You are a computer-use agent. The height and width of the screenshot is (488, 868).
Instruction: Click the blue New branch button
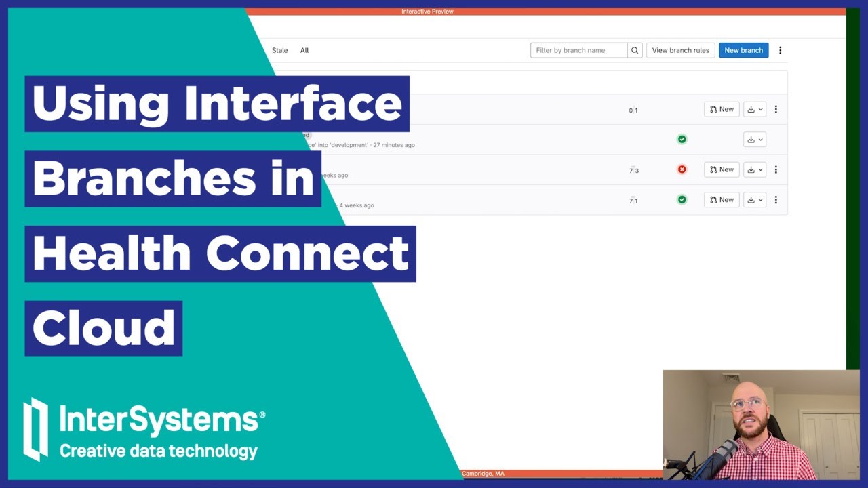(744, 50)
